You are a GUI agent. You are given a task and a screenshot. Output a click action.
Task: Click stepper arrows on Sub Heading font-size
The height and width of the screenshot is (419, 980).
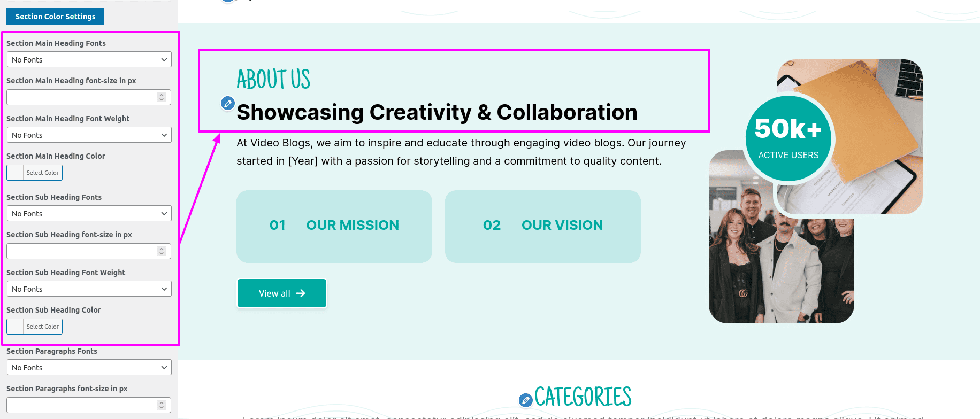point(162,251)
